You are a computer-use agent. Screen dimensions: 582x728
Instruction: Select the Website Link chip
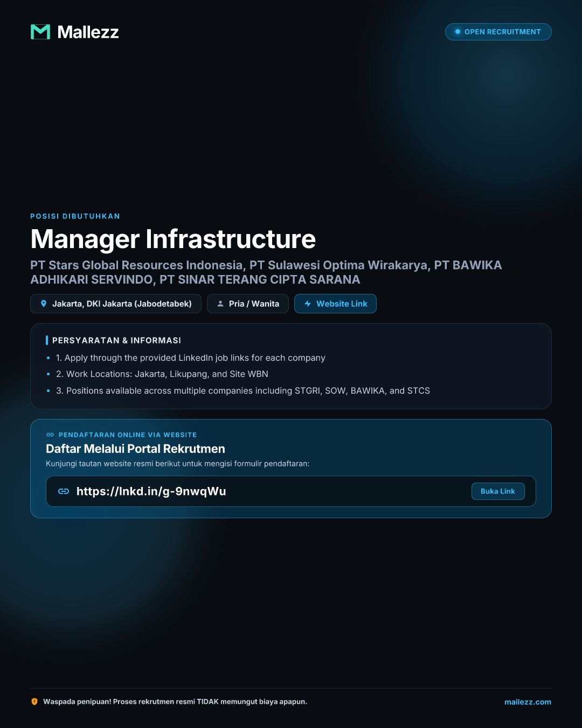[x=335, y=304]
